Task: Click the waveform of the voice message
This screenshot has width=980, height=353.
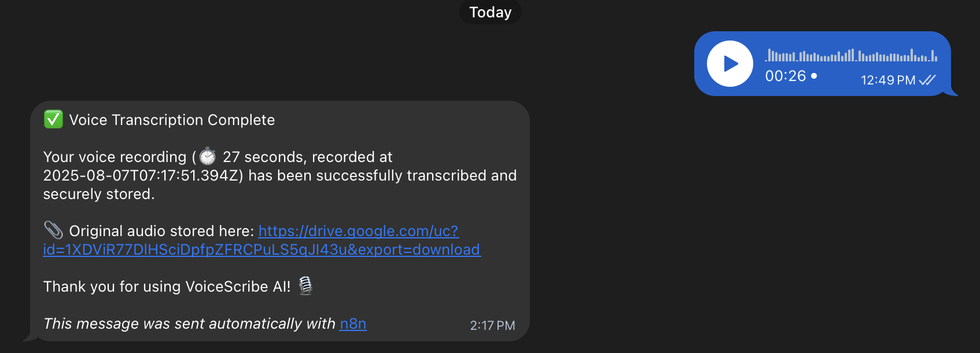Action: click(x=850, y=56)
